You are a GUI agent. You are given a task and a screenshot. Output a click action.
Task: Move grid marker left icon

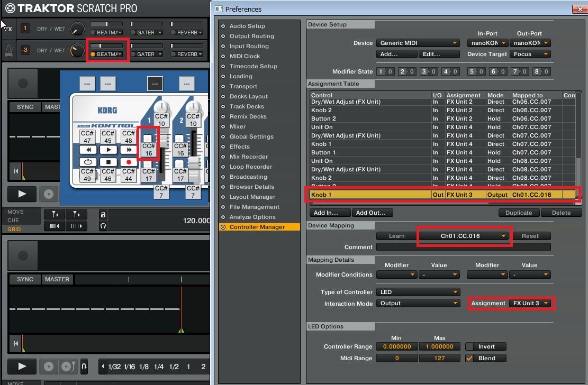[55, 214]
